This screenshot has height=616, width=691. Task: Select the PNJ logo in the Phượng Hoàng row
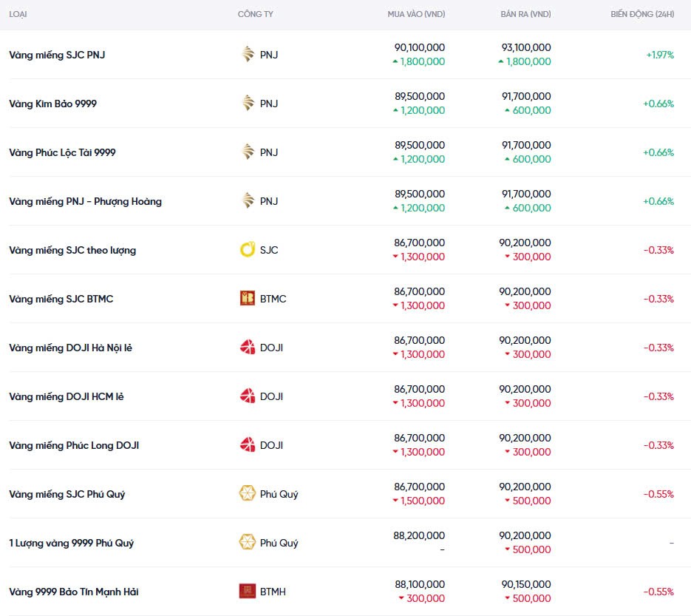coord(248,201)
